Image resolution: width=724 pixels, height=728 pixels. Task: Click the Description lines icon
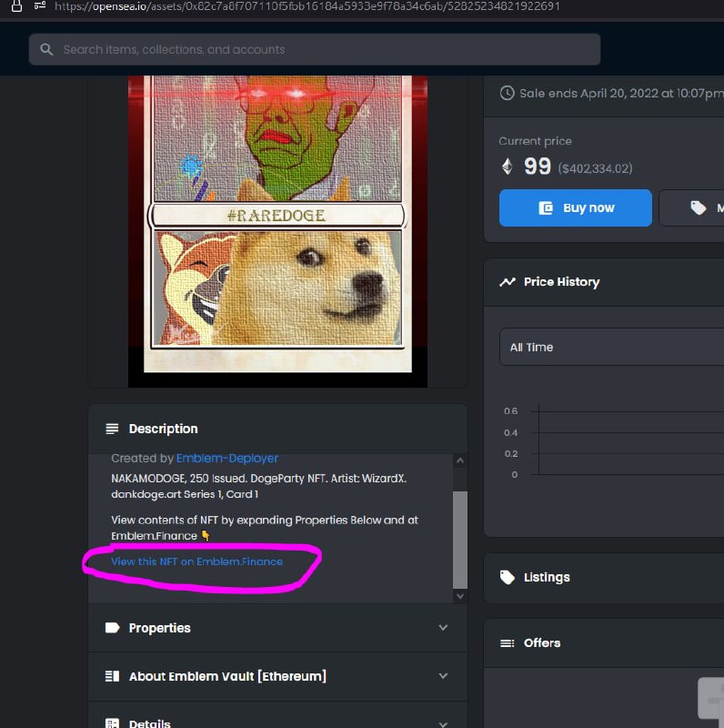pos(112,429)
